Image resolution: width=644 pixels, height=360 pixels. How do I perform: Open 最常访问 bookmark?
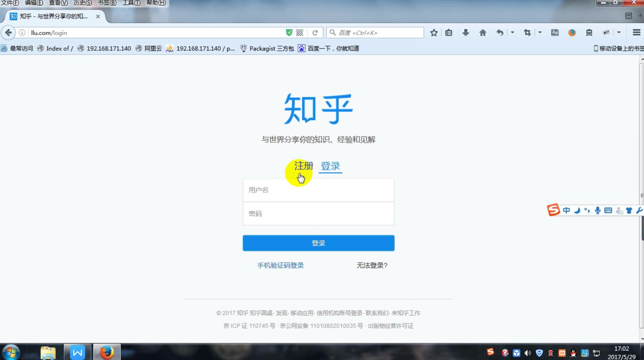coord(17,49)
